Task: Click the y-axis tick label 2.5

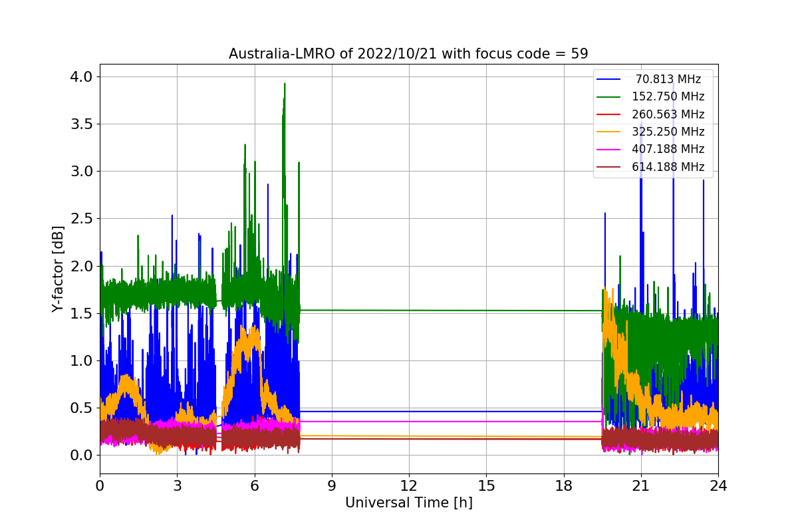Action: click(x=82, y=218)
